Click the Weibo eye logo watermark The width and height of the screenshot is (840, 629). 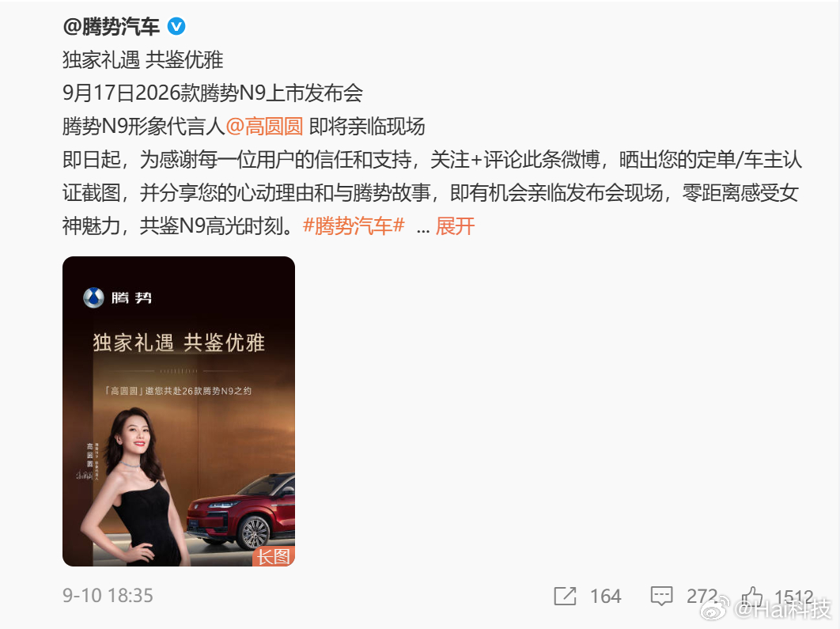pyautogui.click(x=715, y=608)
